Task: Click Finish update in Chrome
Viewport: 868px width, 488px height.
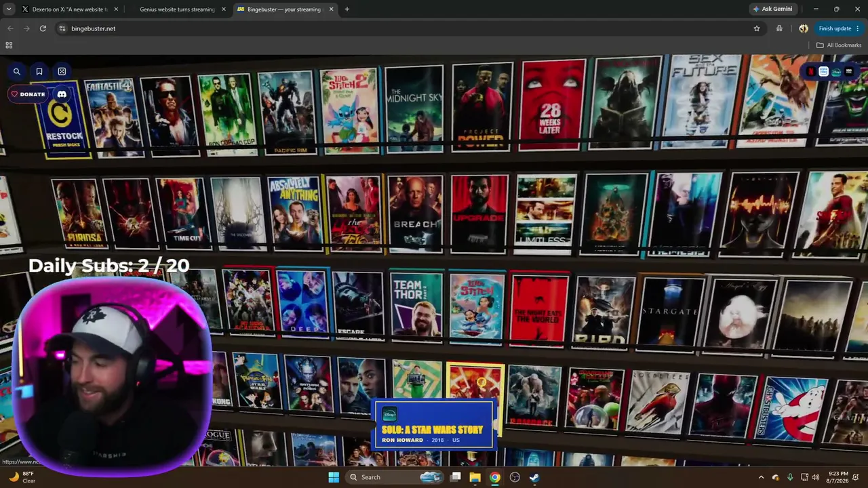Action: click(x=835, y=28)
